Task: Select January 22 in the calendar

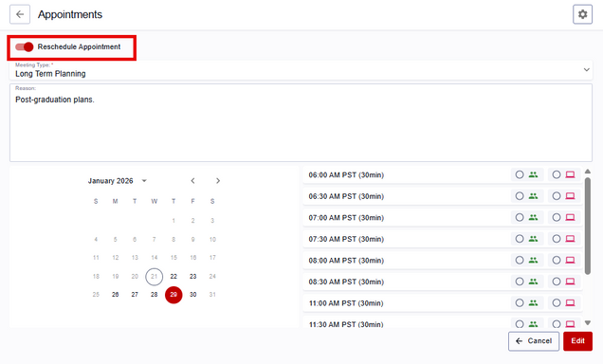Action: tap(174, 277)
